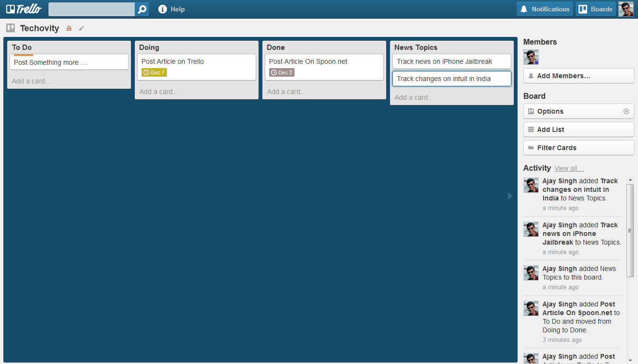Image resolution: width=638 pixels, height=364 pixels.
Task: Click the Trello logo in header
Action: [x=24, y=9]
